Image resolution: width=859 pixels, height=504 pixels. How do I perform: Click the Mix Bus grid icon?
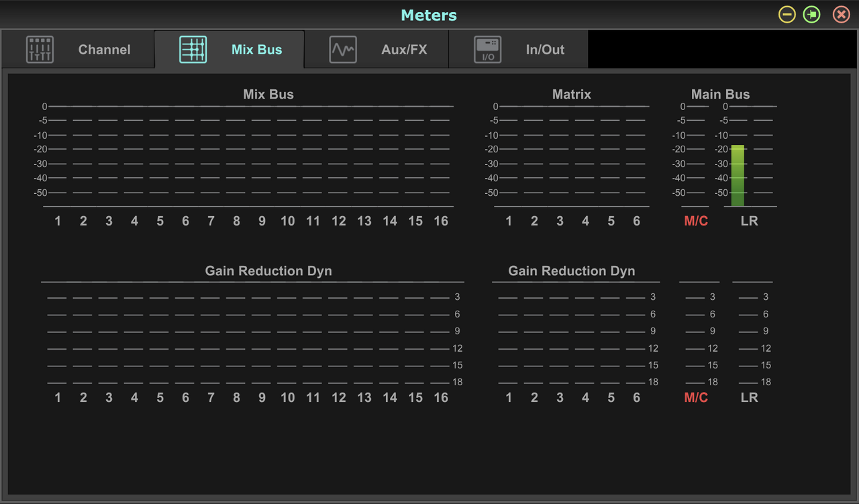[x=193, y=50]
